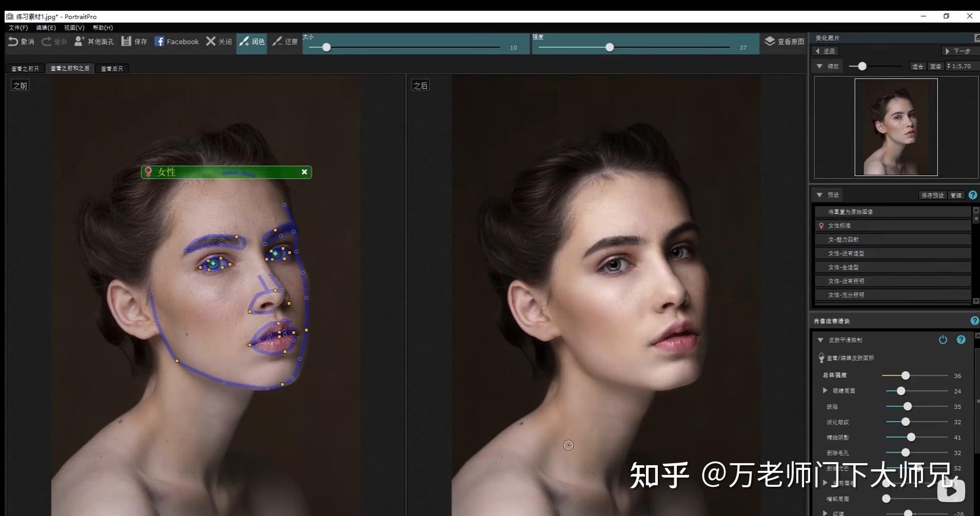Image resolution: width=980 pixels, height=516 pixels.
Task: Expand the 眼睛周围 slider group
Action: (x=825, y=390)
